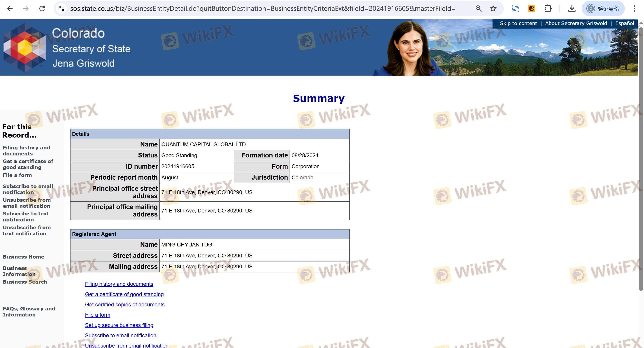Open Business Search in sidebar
Image resolution: width=644 pixels, height=348 pixels.
tap(25, 282)
